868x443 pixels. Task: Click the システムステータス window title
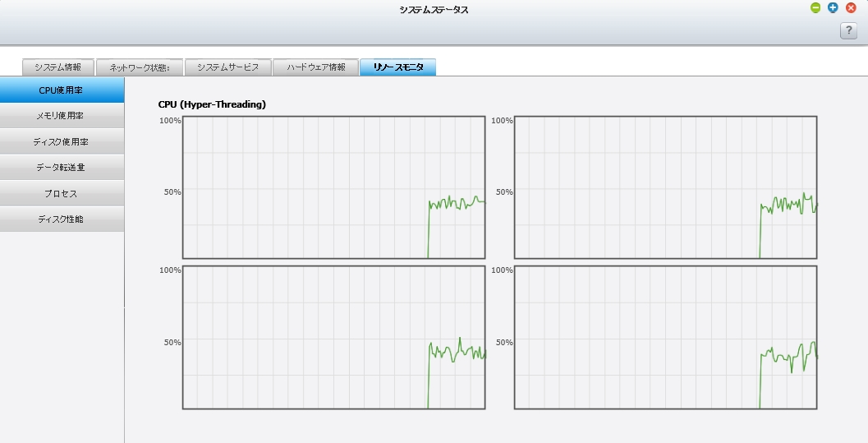click(434, 9)
